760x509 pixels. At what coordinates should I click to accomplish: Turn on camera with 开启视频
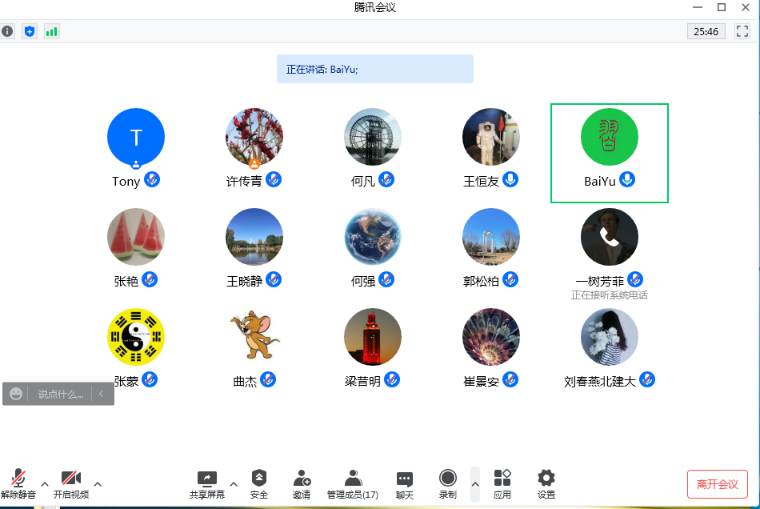tap(70, 482)
